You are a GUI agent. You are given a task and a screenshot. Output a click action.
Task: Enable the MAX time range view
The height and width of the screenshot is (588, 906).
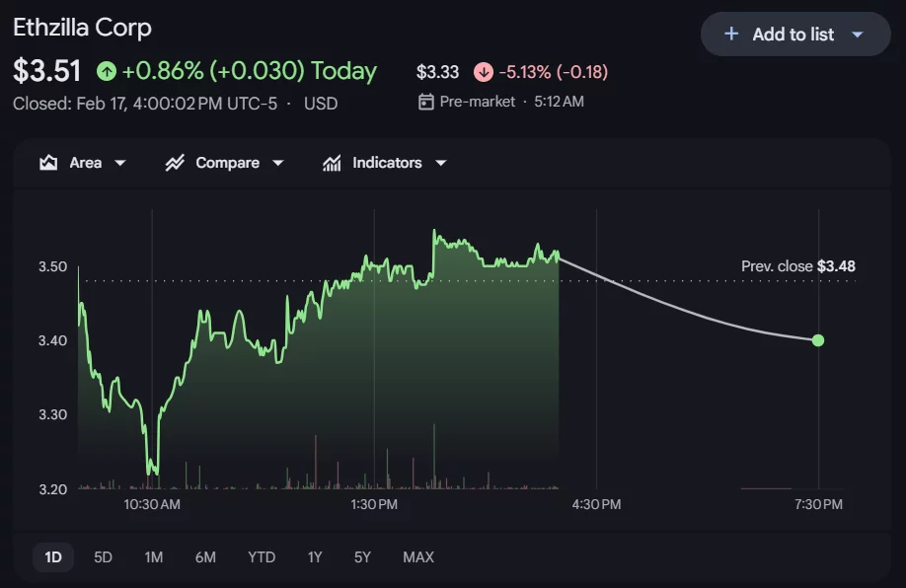418,556
